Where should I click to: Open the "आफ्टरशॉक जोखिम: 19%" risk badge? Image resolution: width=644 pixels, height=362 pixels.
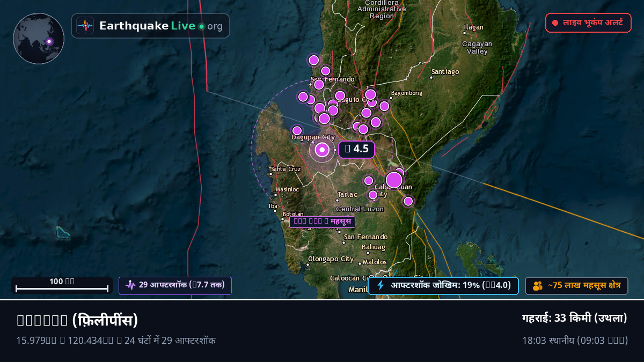point(443,285)
